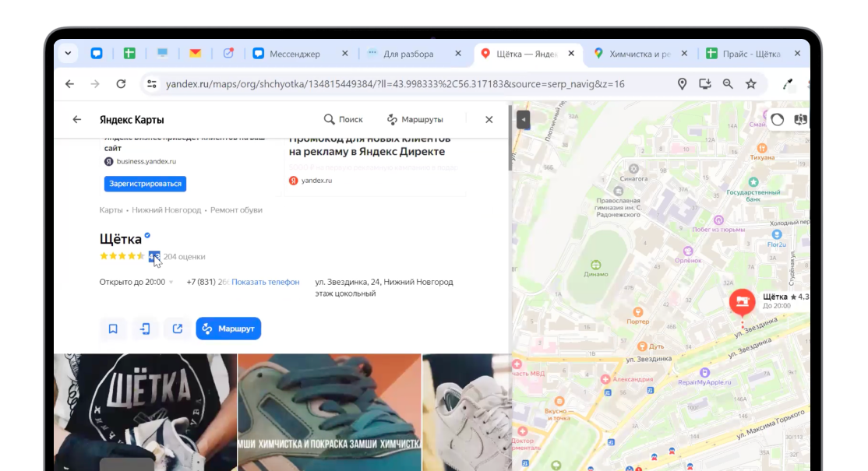Viewport: 868px width, 471px height.
Task: Go back in Яндекс Карты panel
Action: tap(77, 119)
